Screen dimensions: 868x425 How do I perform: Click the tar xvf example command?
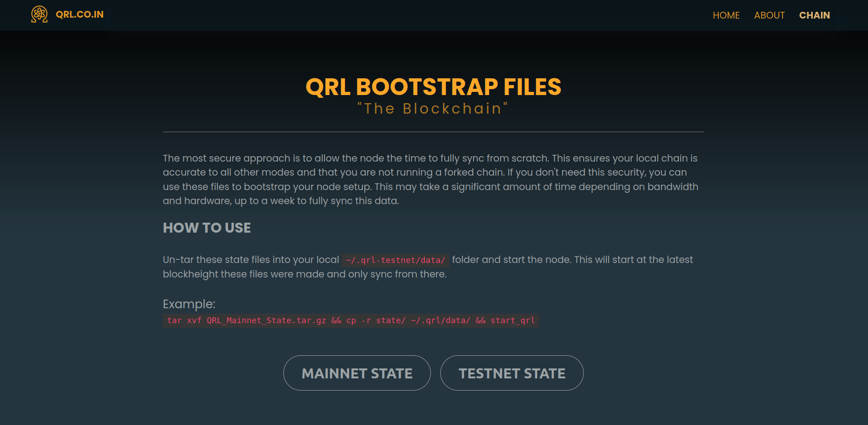click(x=351, y=320)
